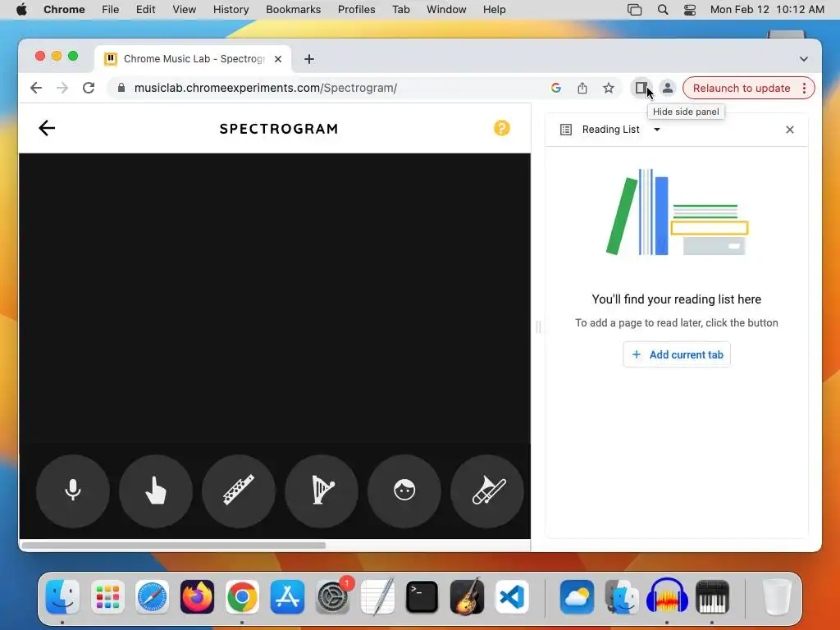Click the horizontal page scrollbar
This screenshot has width=840, height=630.
click(174, 546)
